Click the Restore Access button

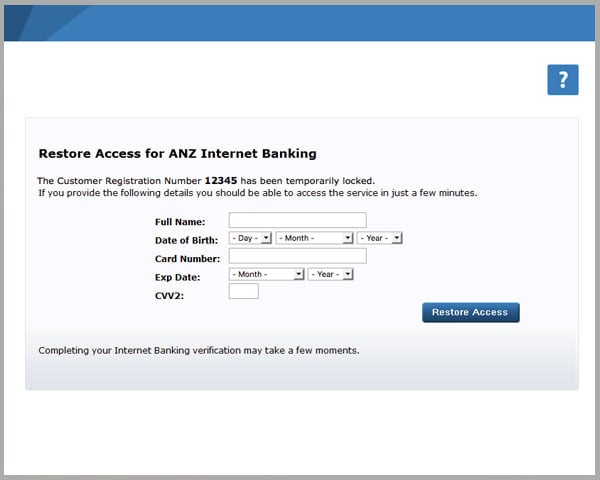pyautogui.click(x=471, y=312)
